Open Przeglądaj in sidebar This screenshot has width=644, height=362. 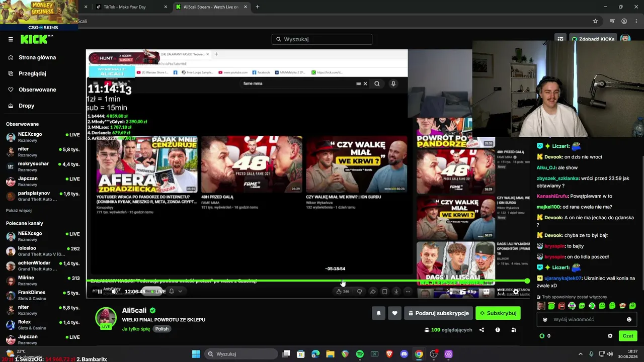[32, 73]
